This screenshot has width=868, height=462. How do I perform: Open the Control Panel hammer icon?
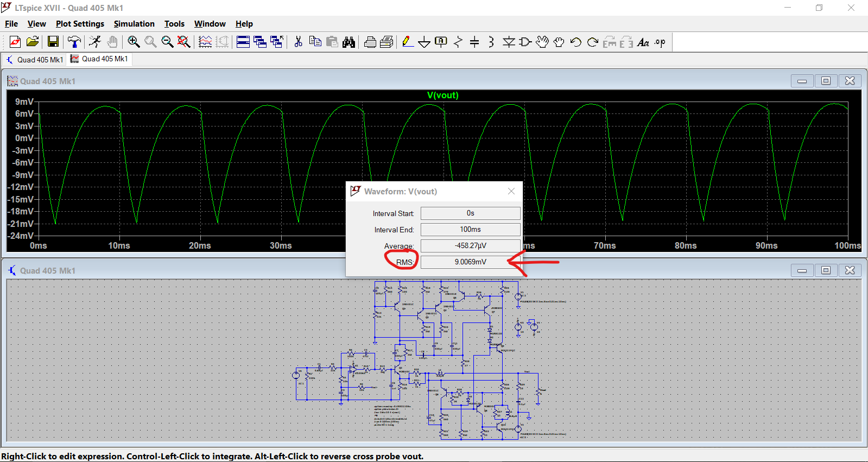click(74, 42)
